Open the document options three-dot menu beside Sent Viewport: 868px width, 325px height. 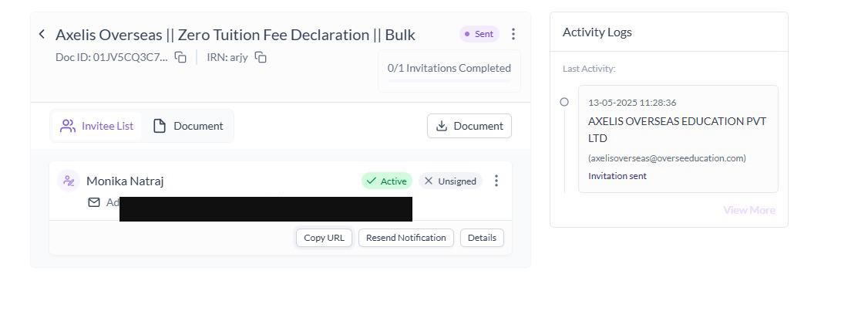(x=513, y=35)
